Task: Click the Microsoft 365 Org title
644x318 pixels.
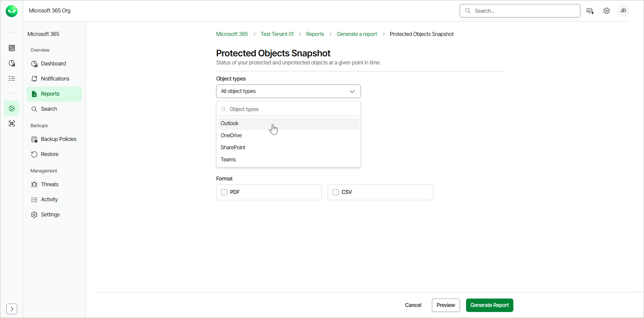Action: 50,11
